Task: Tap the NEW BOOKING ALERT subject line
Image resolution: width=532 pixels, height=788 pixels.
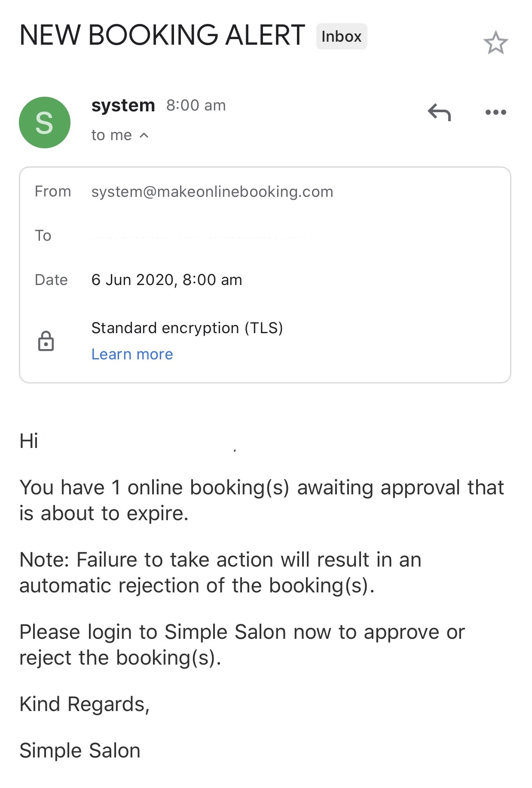Action: [162, 35]
